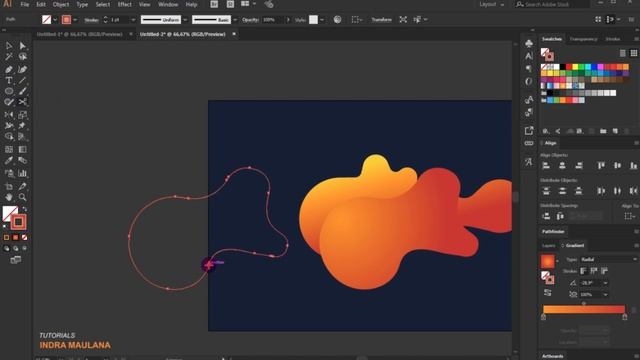The width and height of the screenshot is (640, 360).
Task: Open the stroke color dropdown in control bar
Action: point(75,20)
